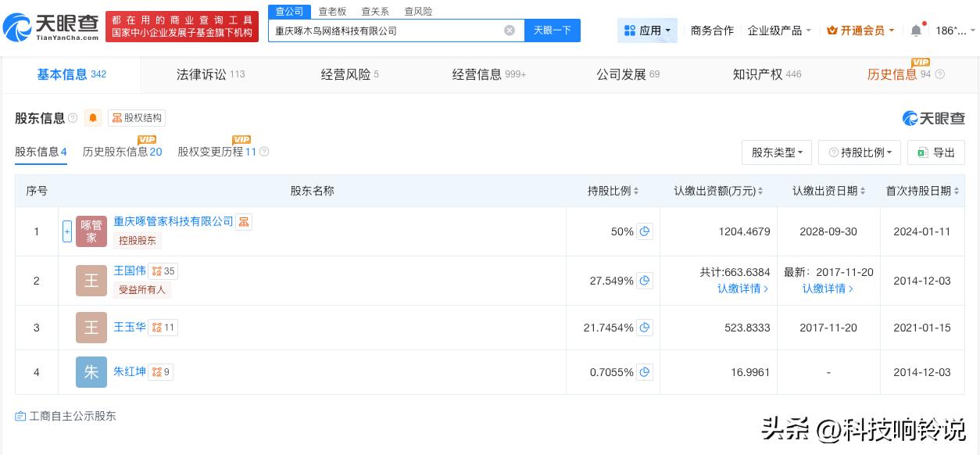The image size is (980, 455).
Task: Click 王国伟 related companies badge 35
Action: (163, 271)
